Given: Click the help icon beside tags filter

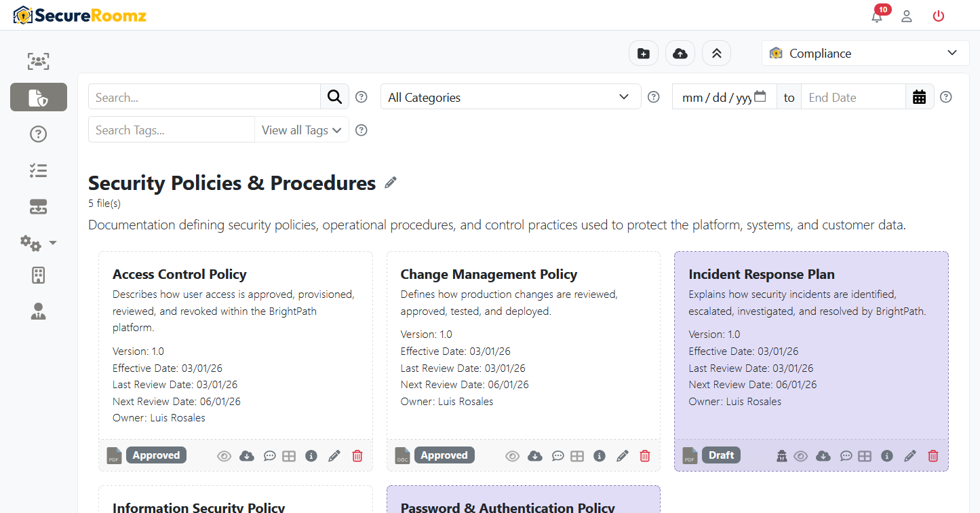Looking at the screenshot, I should (361, 130).
